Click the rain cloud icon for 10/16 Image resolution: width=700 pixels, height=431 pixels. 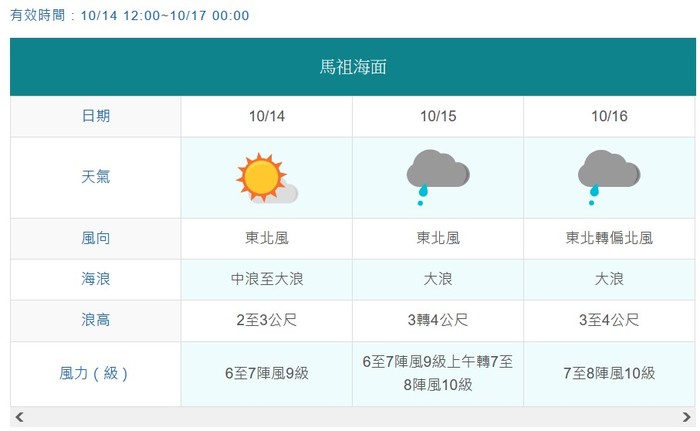point(609,177)
